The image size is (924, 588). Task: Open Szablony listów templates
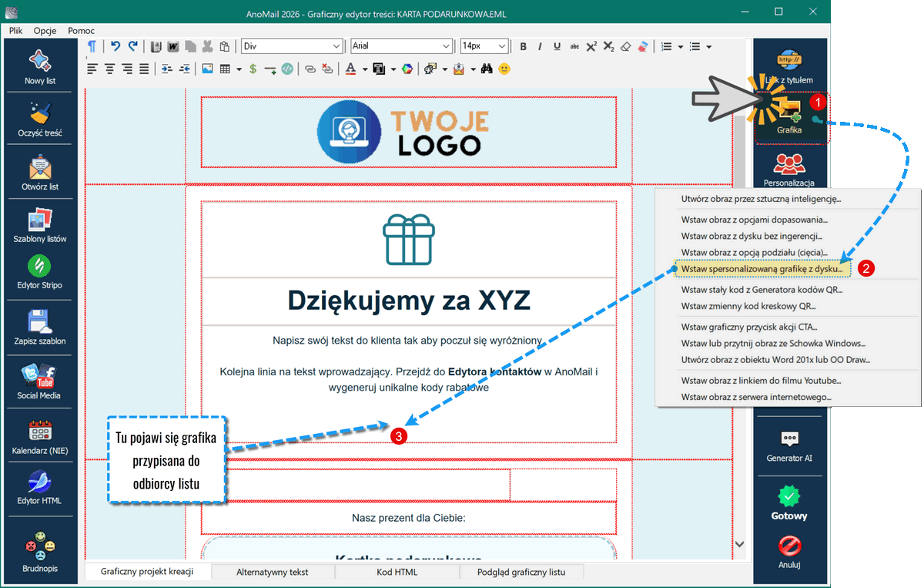point(39,220)
